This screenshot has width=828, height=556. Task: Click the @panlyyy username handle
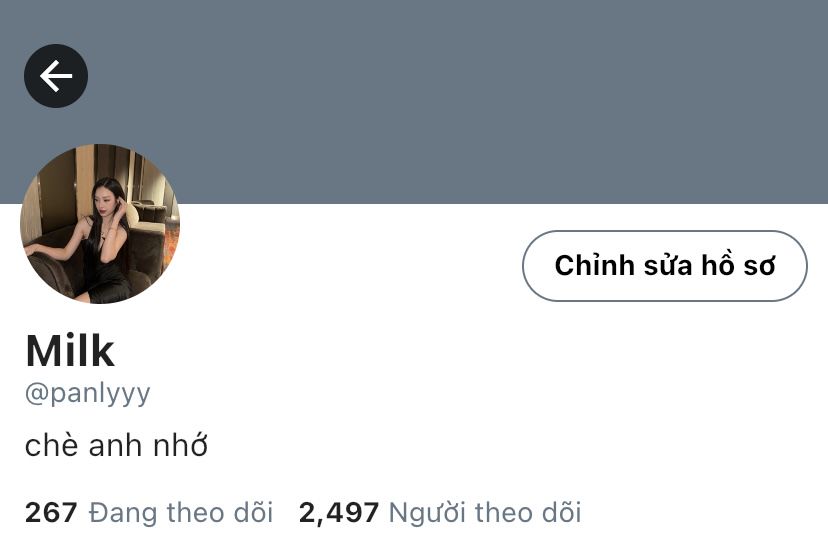coord(88,394)
